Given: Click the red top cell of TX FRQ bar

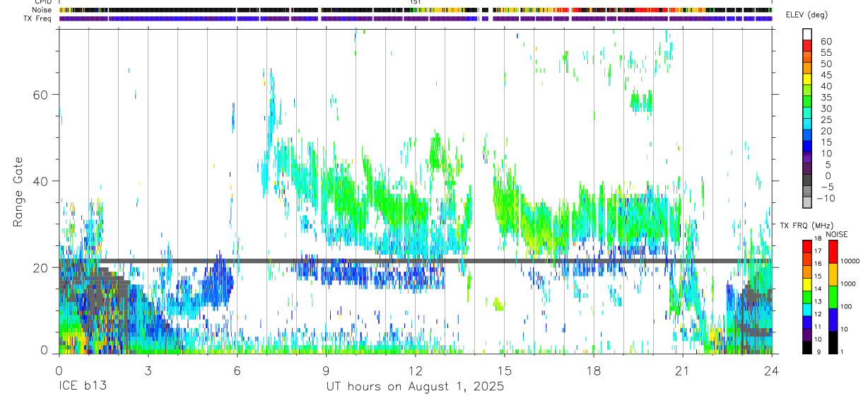Looking at the screenshot, I should [x=807, y=246].
